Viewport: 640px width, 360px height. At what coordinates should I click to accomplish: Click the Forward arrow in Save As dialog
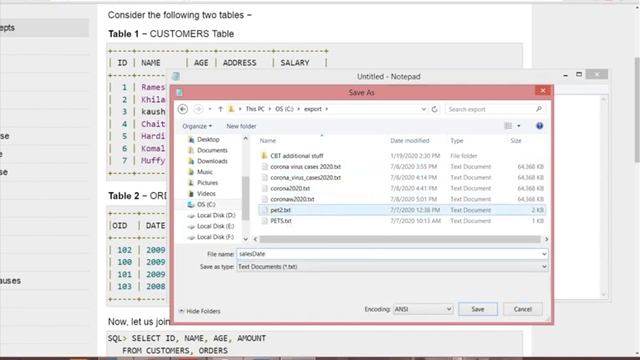(198, 109)
